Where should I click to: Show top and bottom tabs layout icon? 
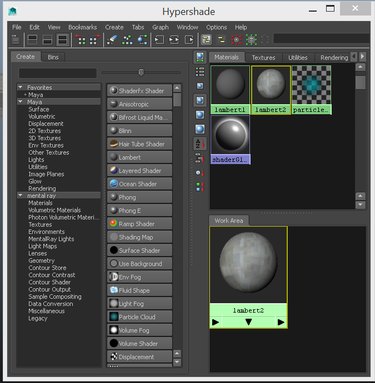click(63, 40)
